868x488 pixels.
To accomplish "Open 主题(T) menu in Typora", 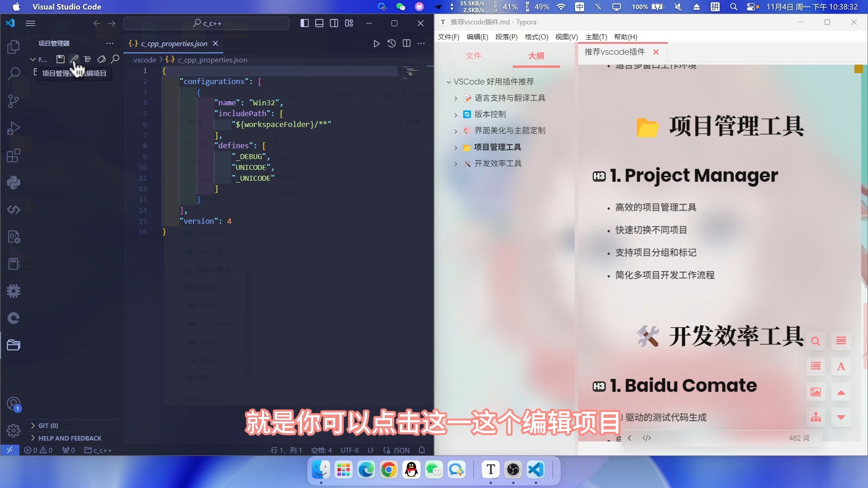I will [596, 37].
